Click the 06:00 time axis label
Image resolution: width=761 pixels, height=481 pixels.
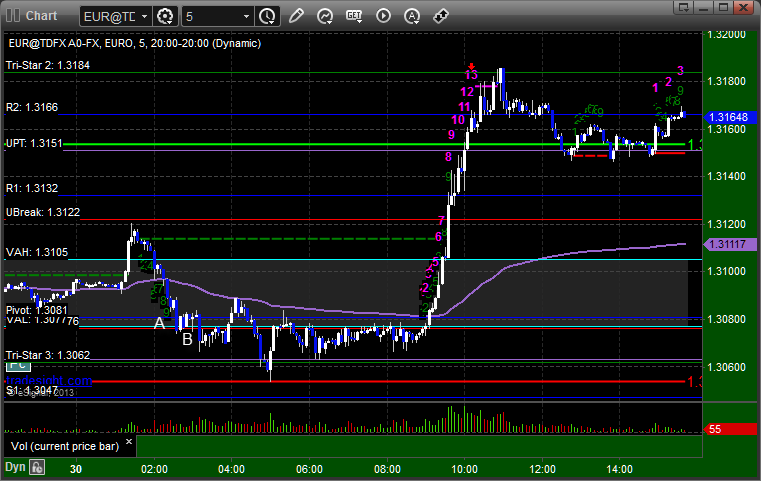(x=309, y=469)
